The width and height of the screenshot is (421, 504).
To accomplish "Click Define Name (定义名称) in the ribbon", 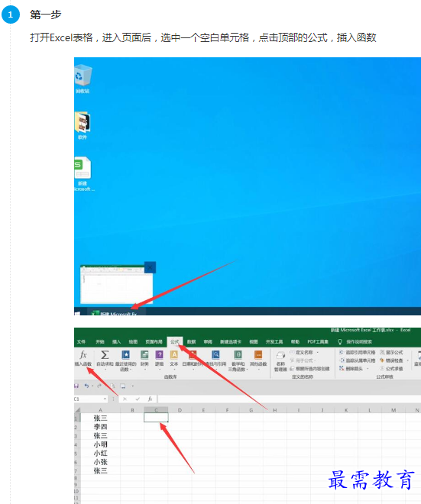I will pyautogui.click(x=304, y=352).
